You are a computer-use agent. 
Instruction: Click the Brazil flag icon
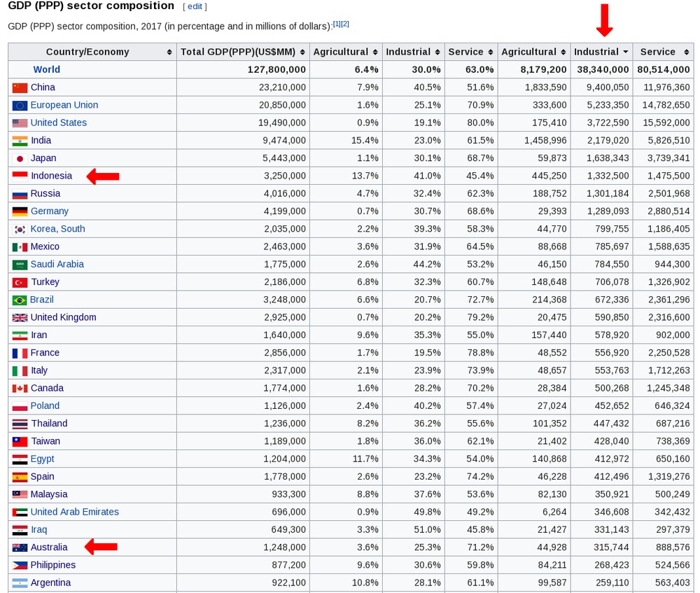[x=20, y=300]
